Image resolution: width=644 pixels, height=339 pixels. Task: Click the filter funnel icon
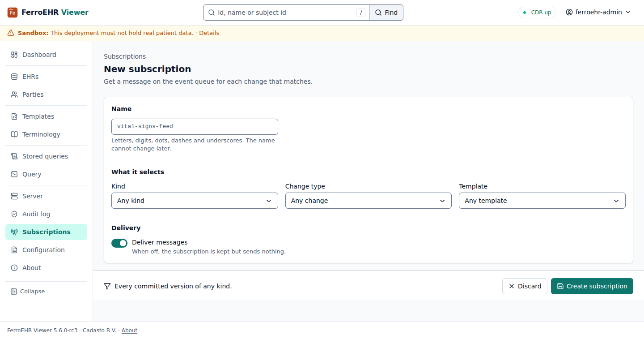click(x=107, y=286)
